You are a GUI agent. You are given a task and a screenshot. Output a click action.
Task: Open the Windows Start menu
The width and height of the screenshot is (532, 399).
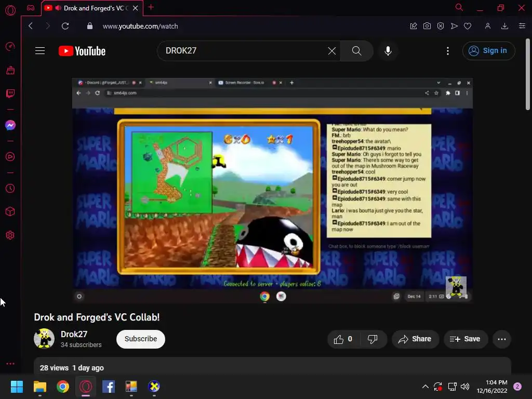click(17, 387)
